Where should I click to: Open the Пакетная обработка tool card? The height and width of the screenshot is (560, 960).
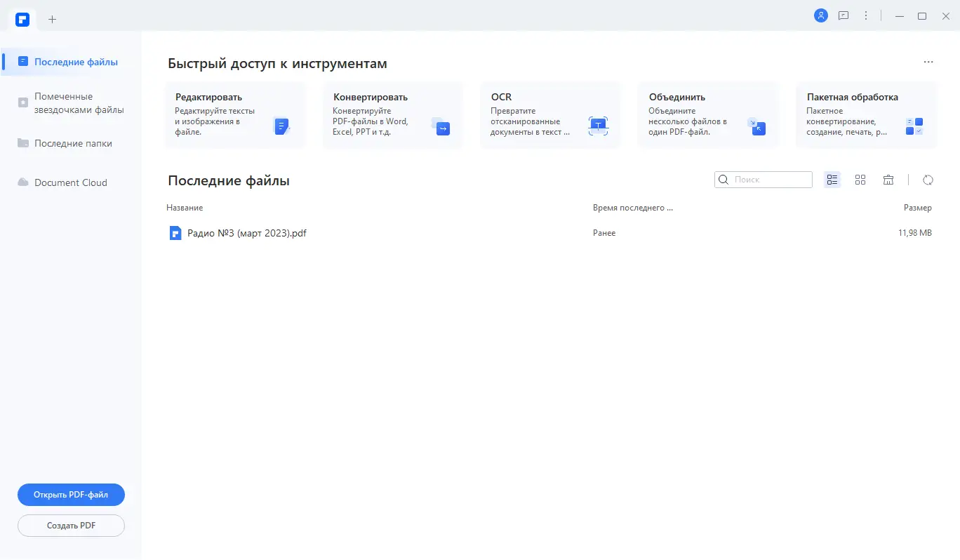coord(866,115)
